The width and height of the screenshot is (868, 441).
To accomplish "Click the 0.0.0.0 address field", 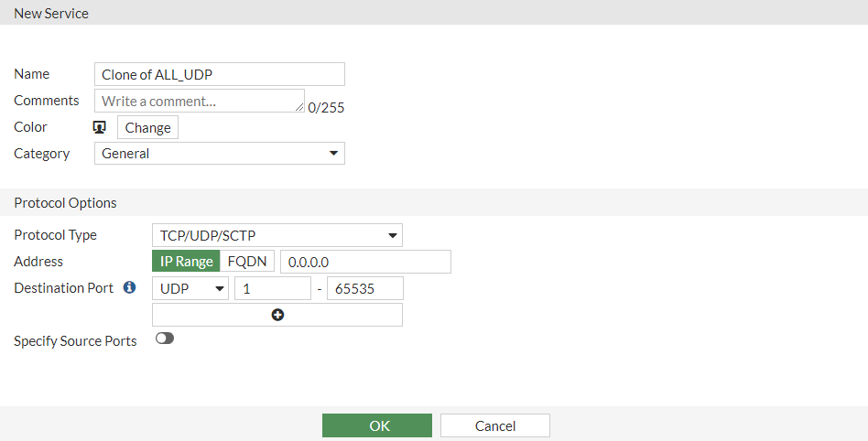I will [x=365, y=262].
